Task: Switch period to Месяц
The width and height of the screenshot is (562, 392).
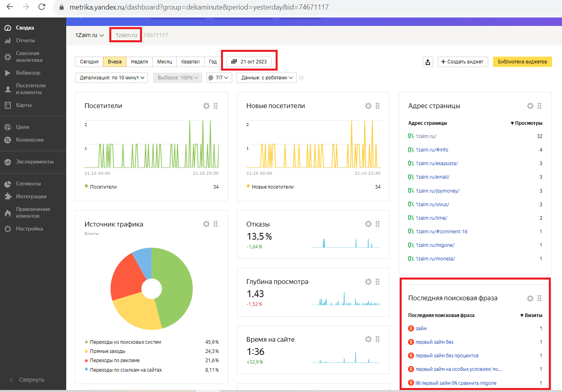Action: (x=164, y=62)
